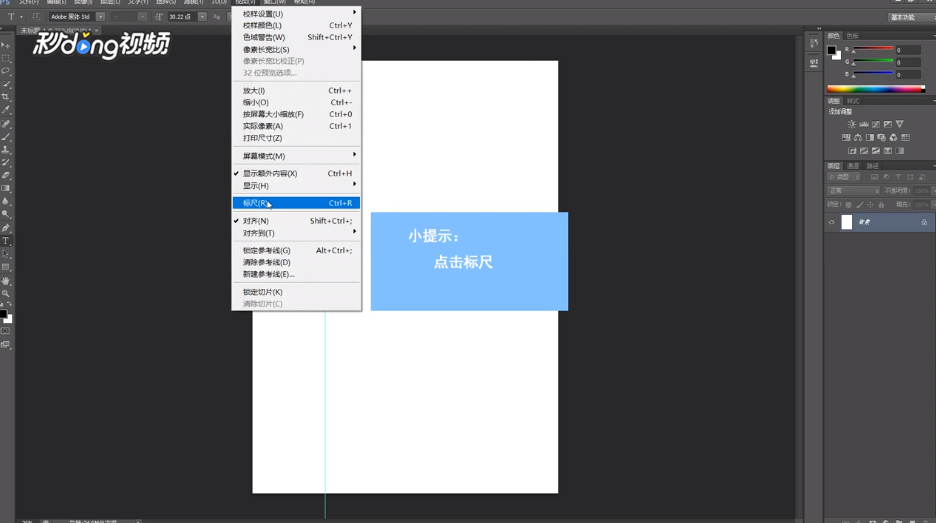Select the Clone Stamp tool
The width and height of the screenshot is (936, 523).
point(6,149)
